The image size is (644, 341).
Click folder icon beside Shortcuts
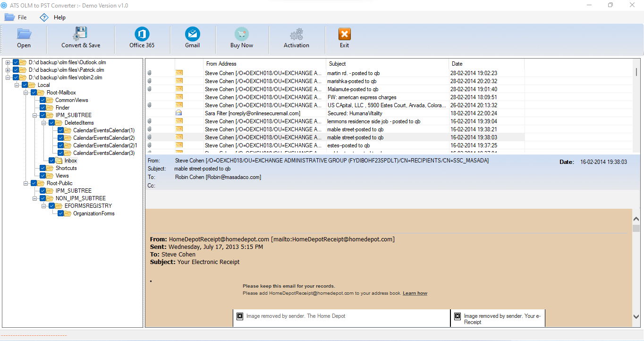coord(50,168)
